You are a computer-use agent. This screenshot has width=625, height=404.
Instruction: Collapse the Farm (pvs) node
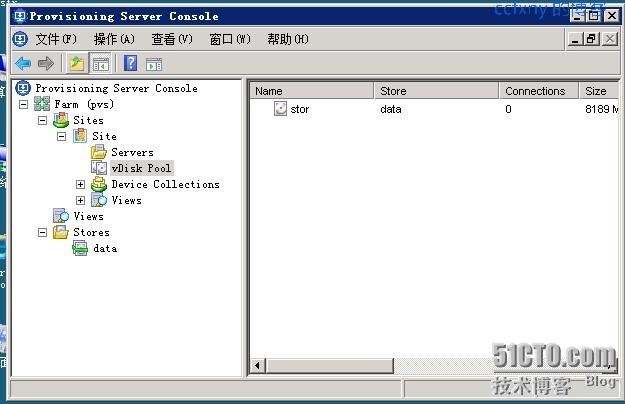[24, 105]
